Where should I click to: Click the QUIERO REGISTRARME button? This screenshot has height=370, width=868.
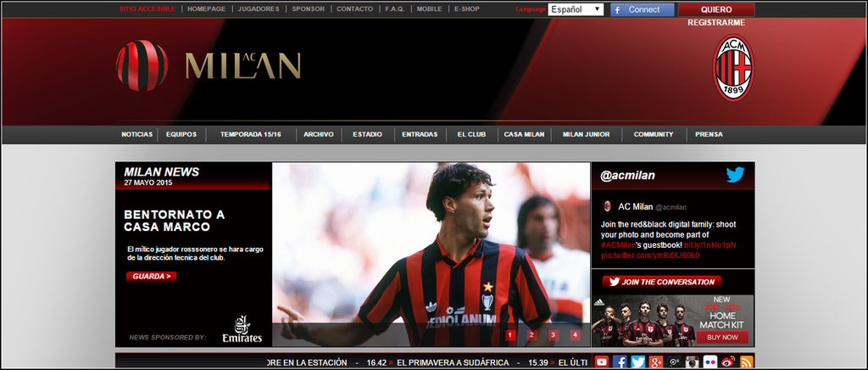tap(716, 10)
